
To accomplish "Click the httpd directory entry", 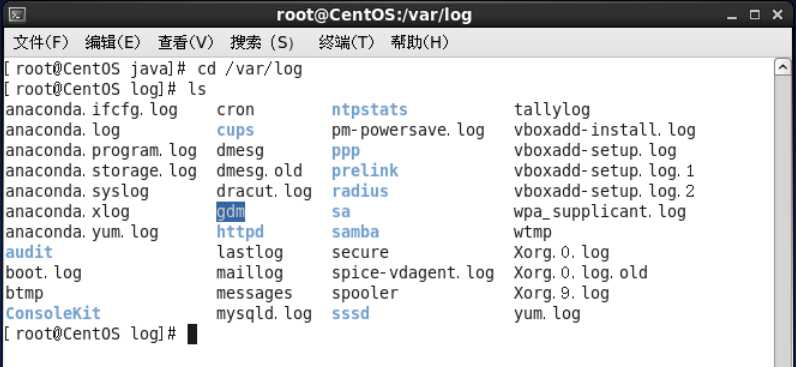I will (240, 232).
